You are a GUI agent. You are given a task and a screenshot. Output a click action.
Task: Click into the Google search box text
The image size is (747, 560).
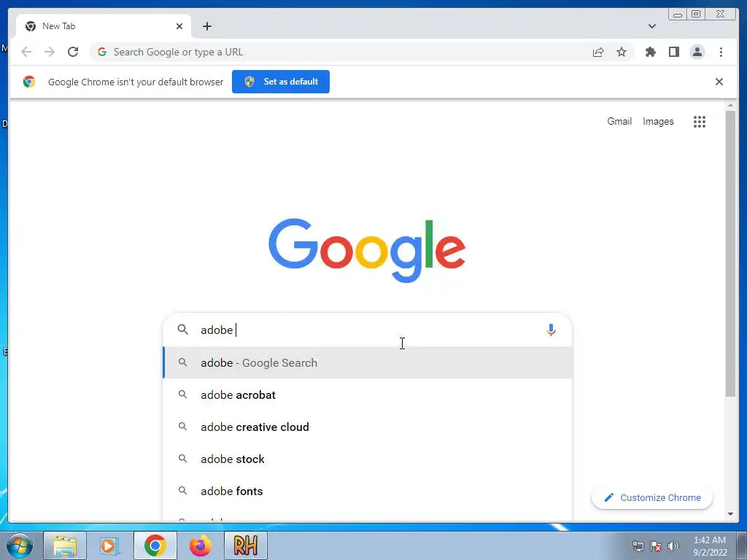point(367,330)
